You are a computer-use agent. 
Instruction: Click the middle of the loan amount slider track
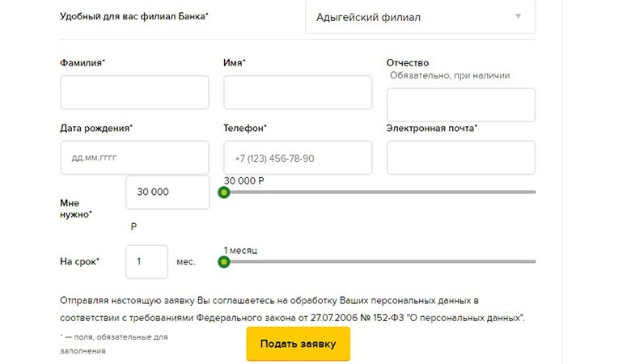coord(379,193)
